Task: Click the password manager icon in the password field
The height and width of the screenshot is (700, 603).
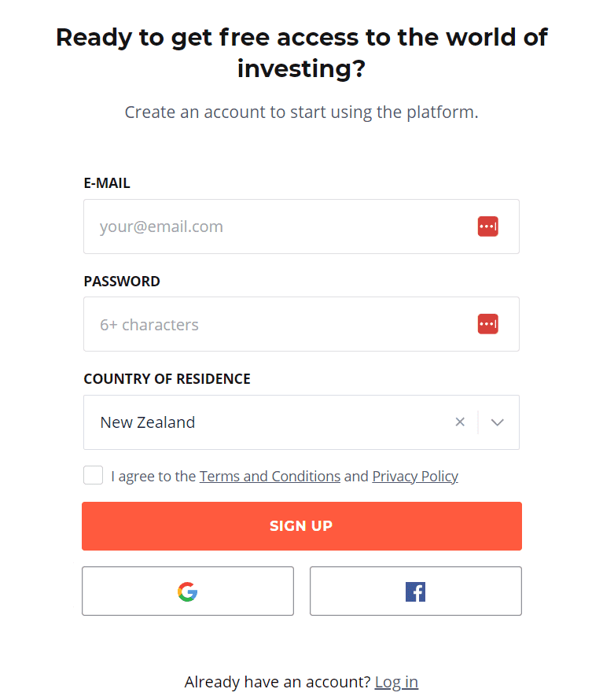Action: pyautogui.click(x=487, y=324)
